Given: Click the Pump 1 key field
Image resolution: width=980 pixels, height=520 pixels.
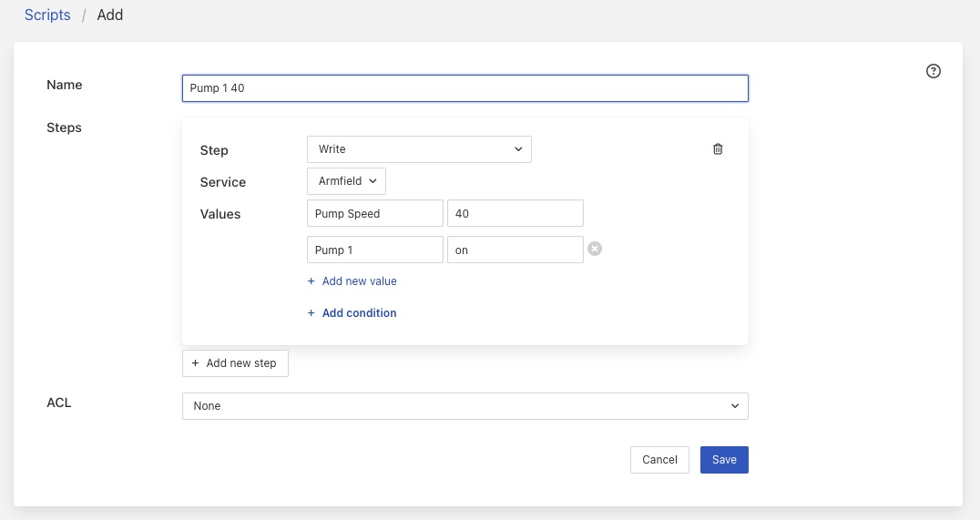Looking at the screenshot, I should click(374, 250).
